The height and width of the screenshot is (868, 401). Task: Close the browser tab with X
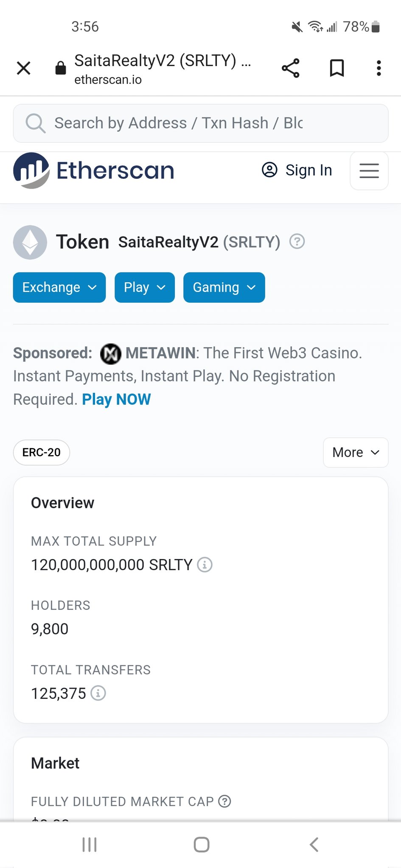point(24,68)
